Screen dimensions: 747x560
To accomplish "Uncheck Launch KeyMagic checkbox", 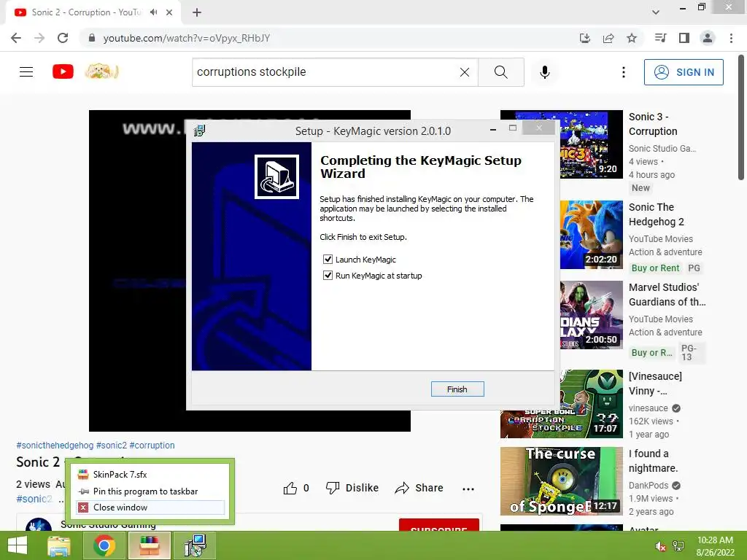I will pyautogui.click(x=328, y=260).
